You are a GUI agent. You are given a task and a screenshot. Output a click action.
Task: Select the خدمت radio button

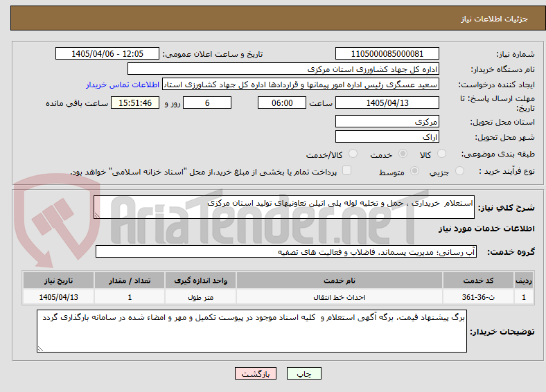[403, 154]
